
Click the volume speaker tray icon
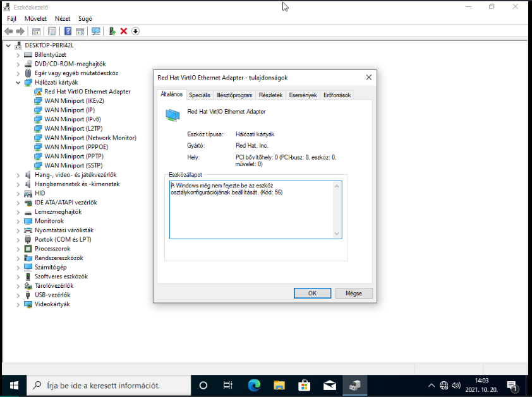pyautogui.click(x=456, y=386)
